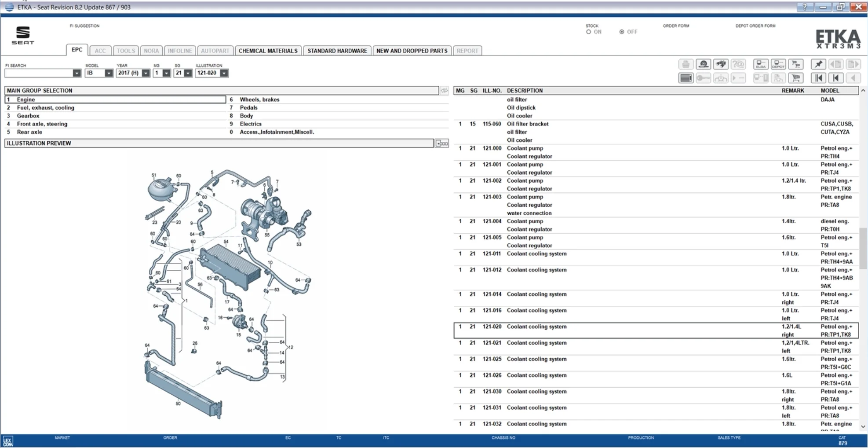Click the wheel brake disc icon
868x448 pixels.
(704, 64)
